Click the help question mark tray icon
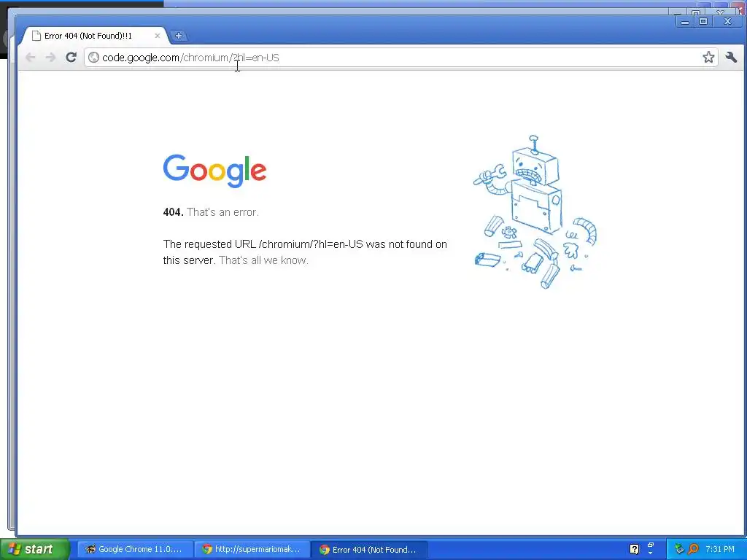The width and height of the screenshot is (747, 560). click(634, 549)
